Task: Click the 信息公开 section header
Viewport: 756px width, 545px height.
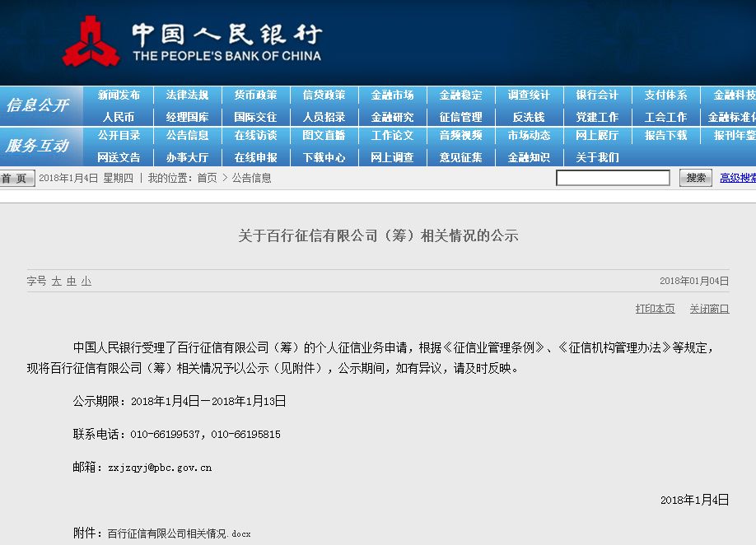Action: click(x=38, y=105)
